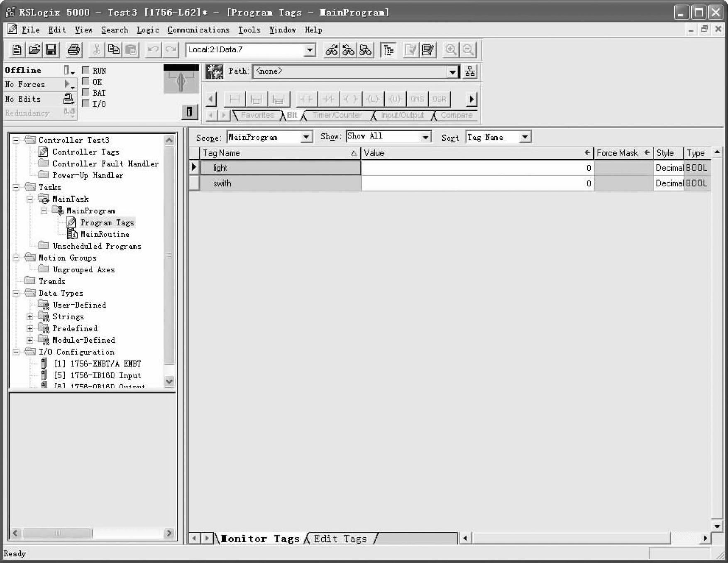Open the Communications menu

(x=198, y=30)
